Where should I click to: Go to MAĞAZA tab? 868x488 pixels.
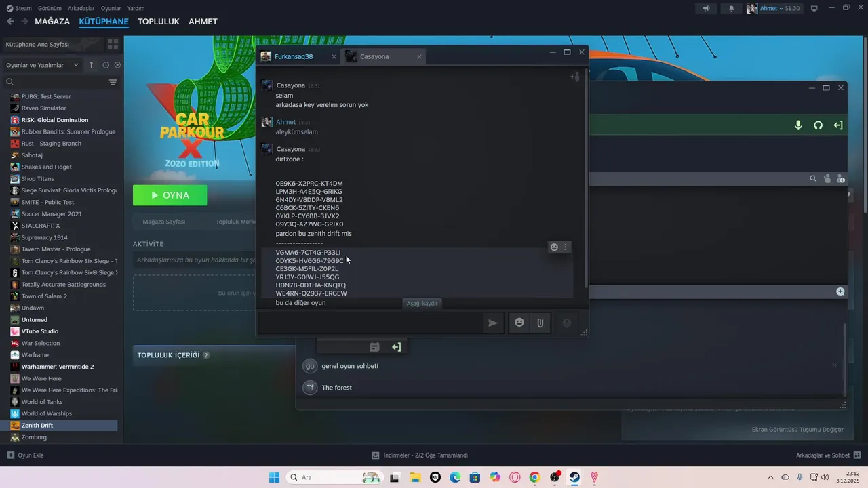(x=52, y=22)
